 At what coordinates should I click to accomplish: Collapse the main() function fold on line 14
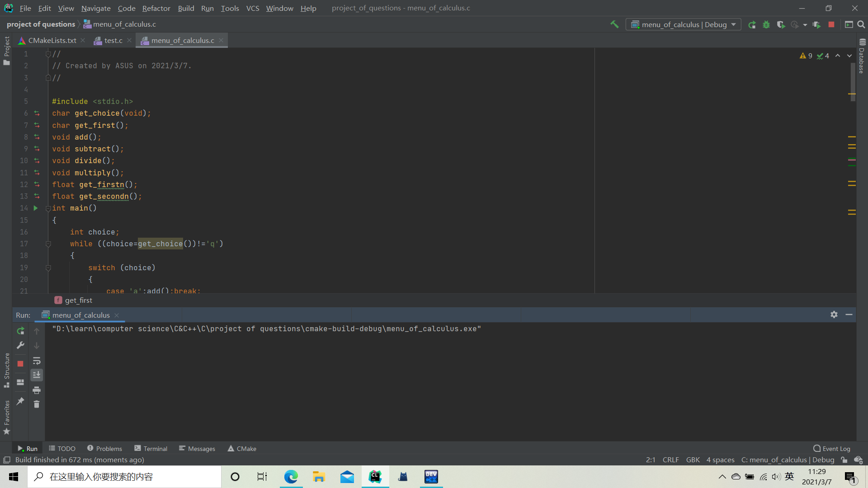[48, 208]
